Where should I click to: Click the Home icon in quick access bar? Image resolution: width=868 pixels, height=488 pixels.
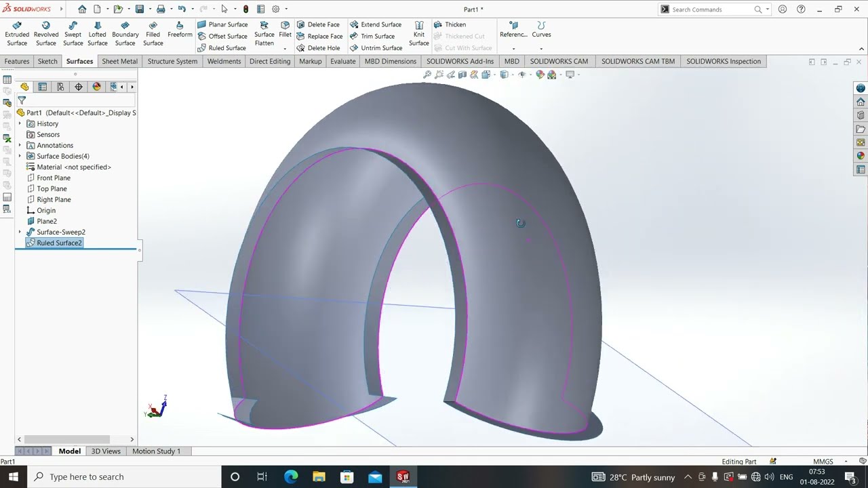pos(82,9)
